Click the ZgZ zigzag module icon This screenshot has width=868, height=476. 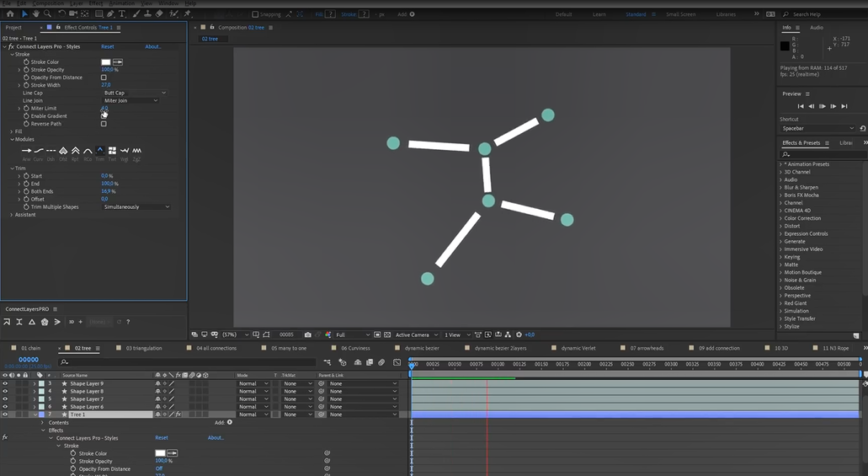point(136,151)
